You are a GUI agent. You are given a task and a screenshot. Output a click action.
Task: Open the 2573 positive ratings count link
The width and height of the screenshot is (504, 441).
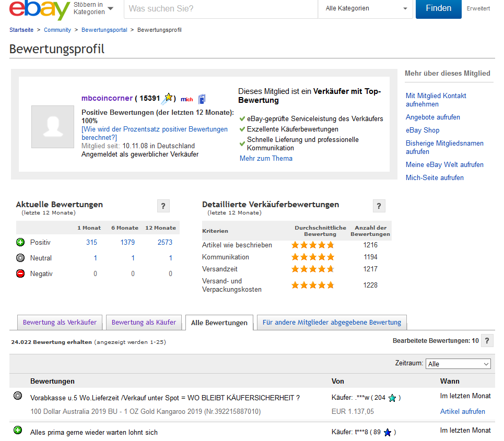click(x=165, y=242)
